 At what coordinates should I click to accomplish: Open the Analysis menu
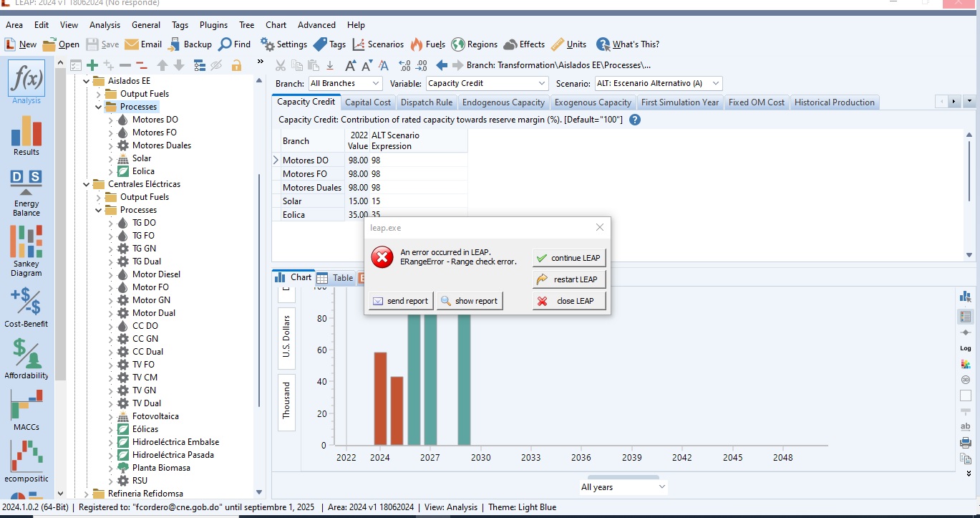coord(105,25)
